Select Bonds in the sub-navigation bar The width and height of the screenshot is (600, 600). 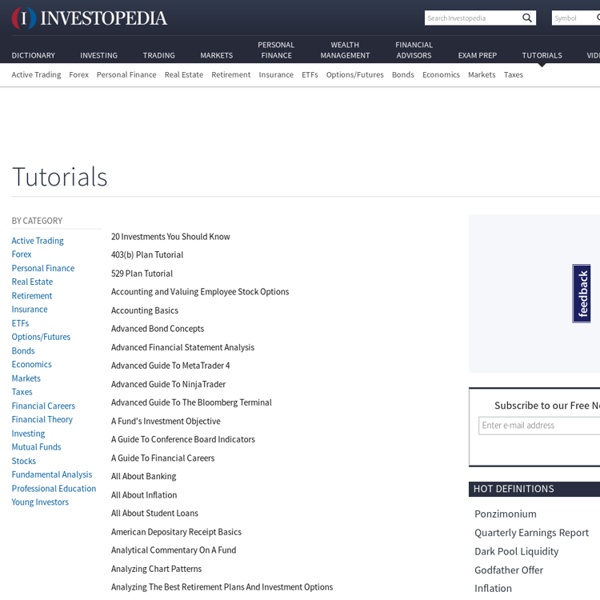click(x=403, y=75)
